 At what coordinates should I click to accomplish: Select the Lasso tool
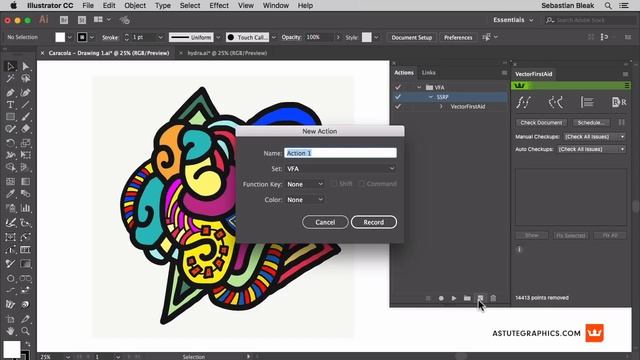tap(25, 78)
